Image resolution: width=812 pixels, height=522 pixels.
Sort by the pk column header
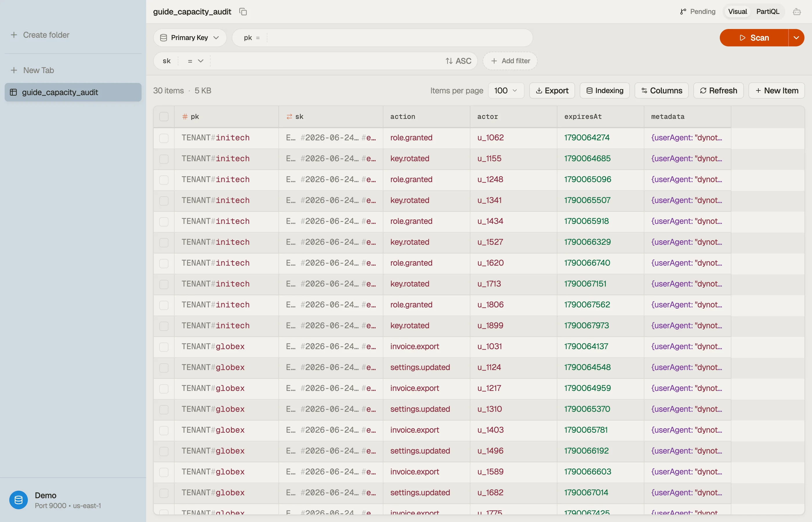coord(226,117)
